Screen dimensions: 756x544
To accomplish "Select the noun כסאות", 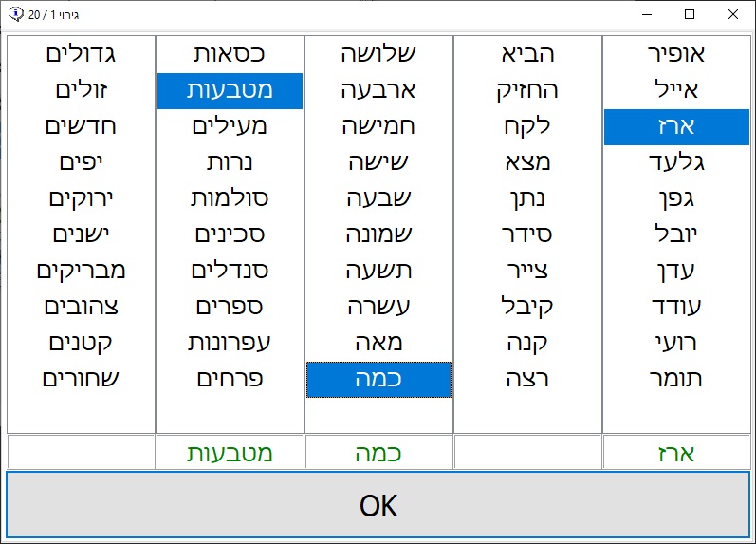I will coord(230,54).
